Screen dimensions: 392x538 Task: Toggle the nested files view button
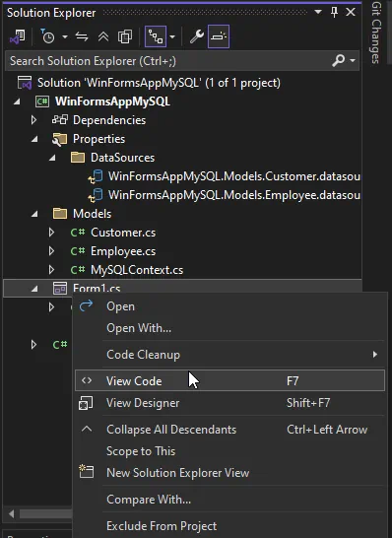click(x=156, y=36)
